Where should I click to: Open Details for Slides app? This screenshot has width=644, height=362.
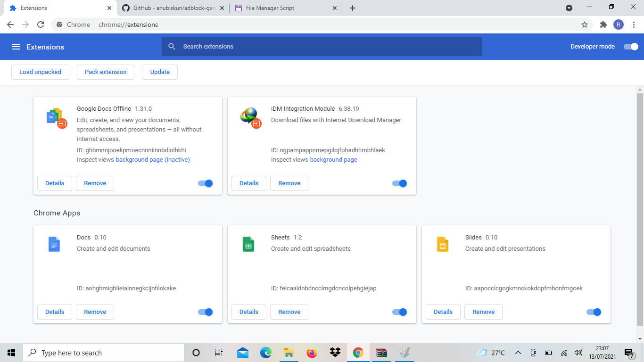coord(443,312)
